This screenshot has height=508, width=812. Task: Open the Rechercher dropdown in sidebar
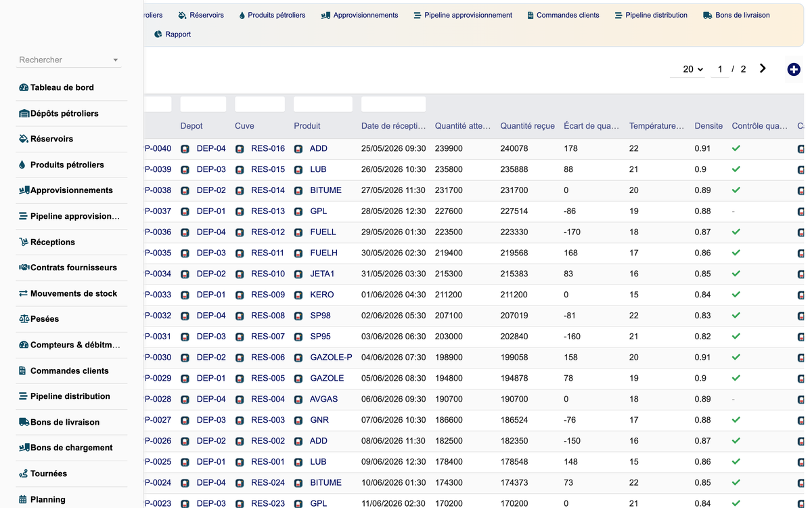click(x=68, y=60)
